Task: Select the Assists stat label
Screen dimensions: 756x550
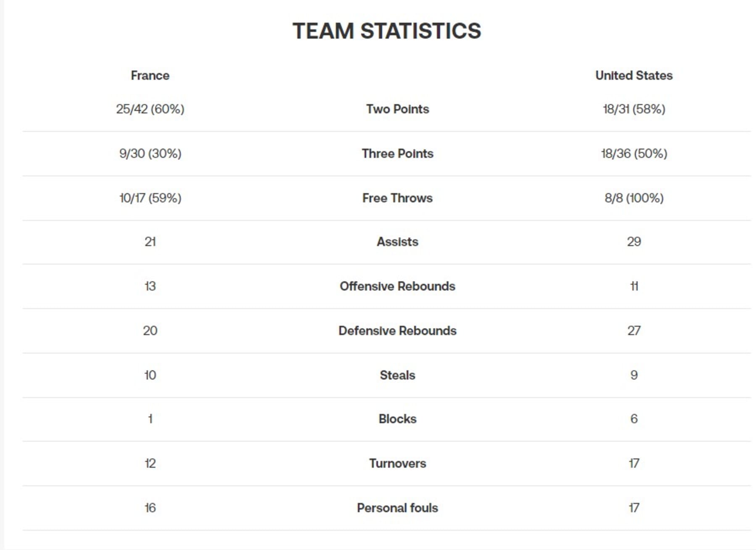Action: pos(397,242)
